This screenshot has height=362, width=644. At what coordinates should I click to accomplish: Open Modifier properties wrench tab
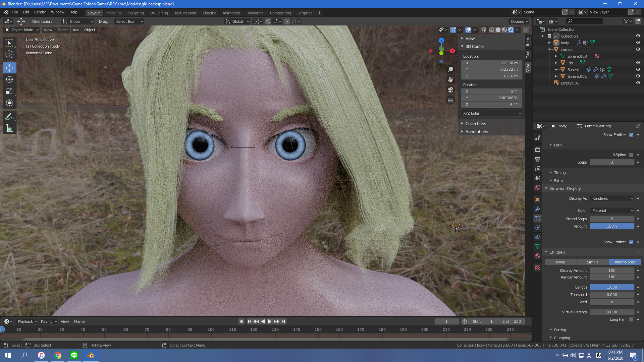pyautogui.click(x=538, y=209)
